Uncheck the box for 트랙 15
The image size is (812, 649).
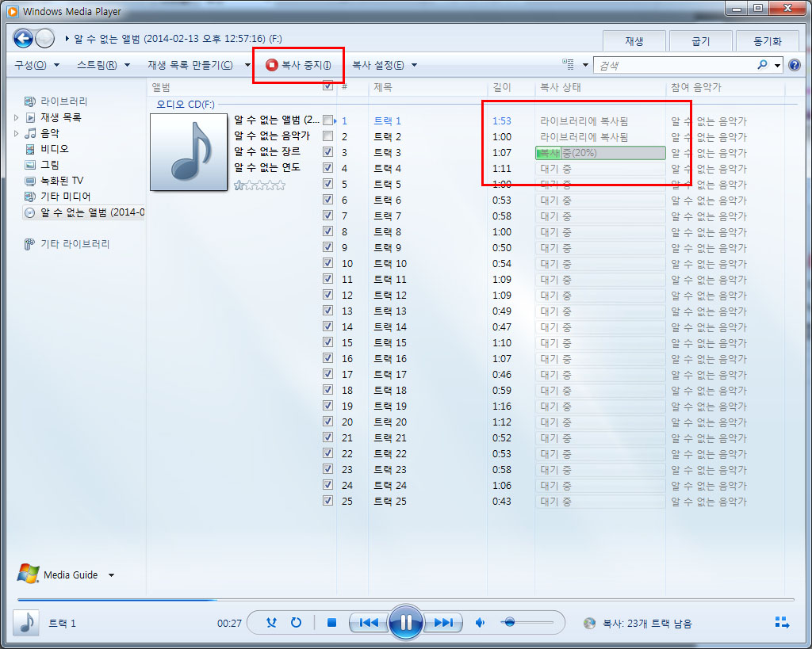tap(327, 342)
